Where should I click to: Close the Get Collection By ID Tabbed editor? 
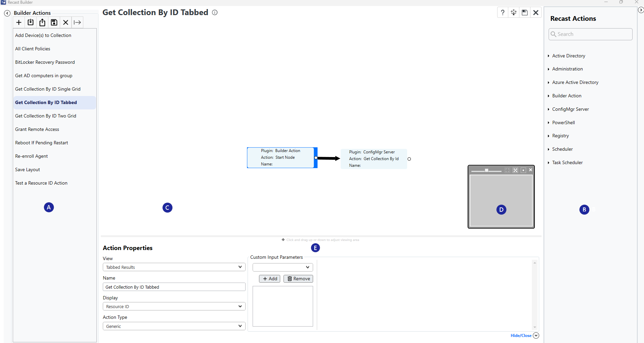pos(536,12)
